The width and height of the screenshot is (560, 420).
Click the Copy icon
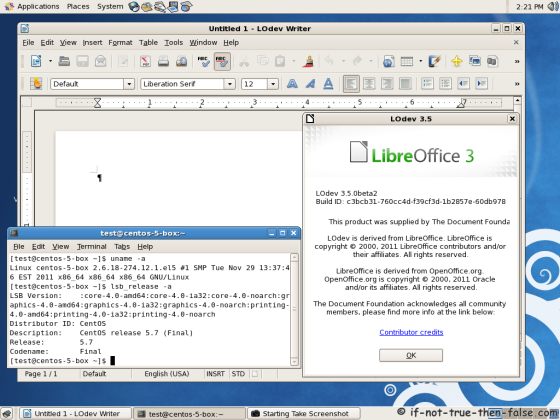pyautogui.click(x=262, y=61)
